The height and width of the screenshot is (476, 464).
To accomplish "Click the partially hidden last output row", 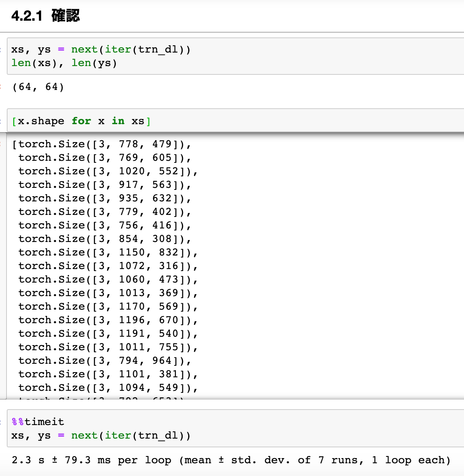I will [101, 397].
